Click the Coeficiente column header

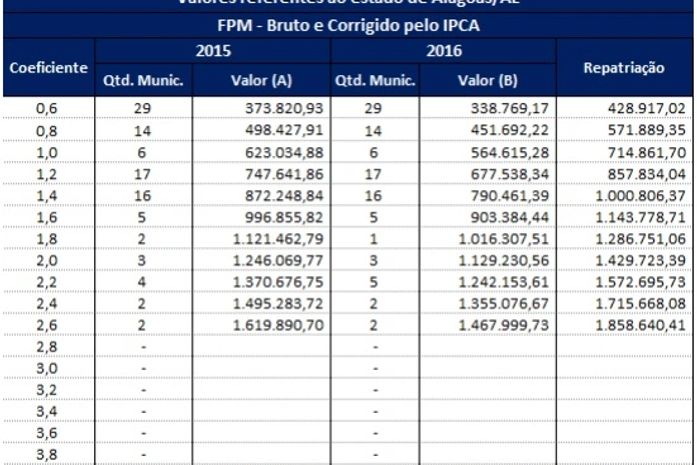48,67
